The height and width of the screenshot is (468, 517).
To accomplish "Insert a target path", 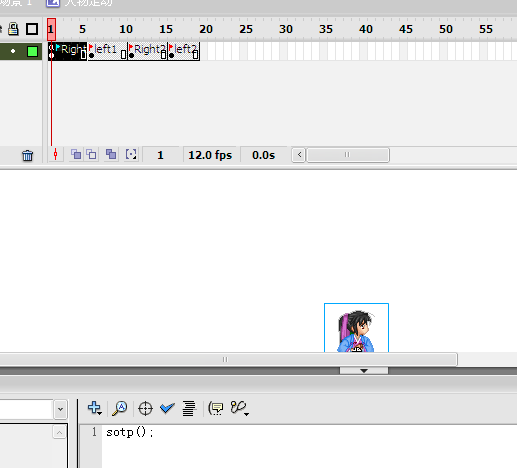I will 145,408.
